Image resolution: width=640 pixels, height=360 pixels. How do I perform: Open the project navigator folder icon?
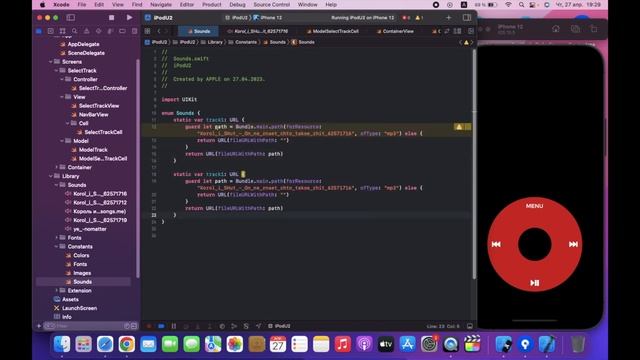coord(39,31)
